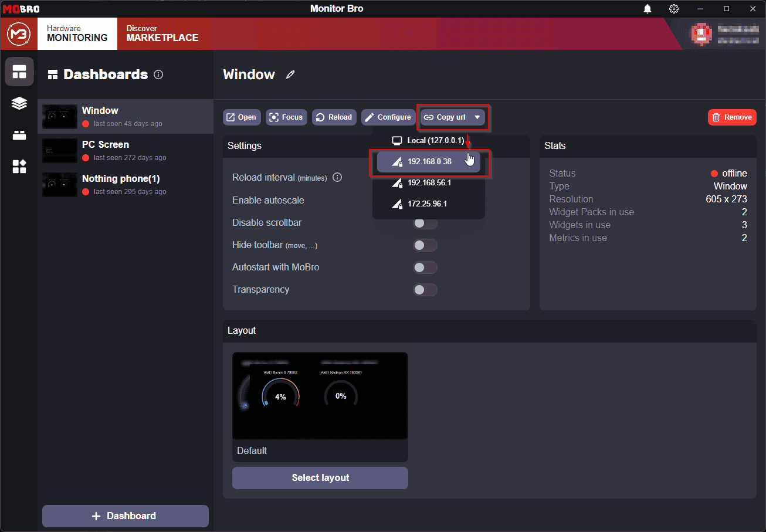
Task: Click the user avatar icon
Action: tap(700, 33)
